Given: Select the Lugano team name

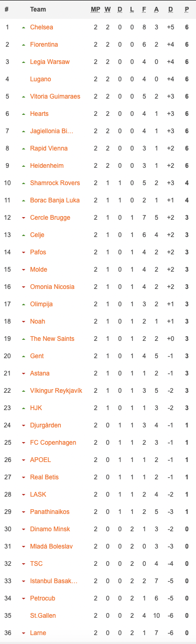Looking at the screenshot, I should pyautogui.click(x=41, y=79).
